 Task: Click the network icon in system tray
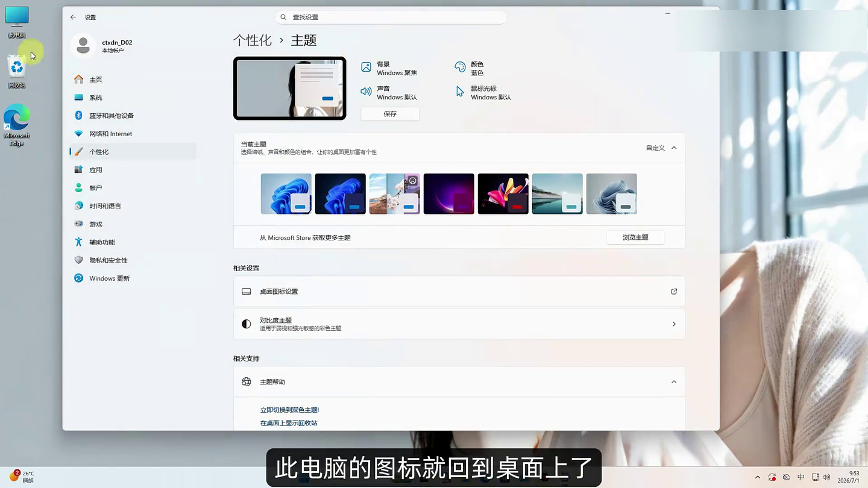[815, 477]
